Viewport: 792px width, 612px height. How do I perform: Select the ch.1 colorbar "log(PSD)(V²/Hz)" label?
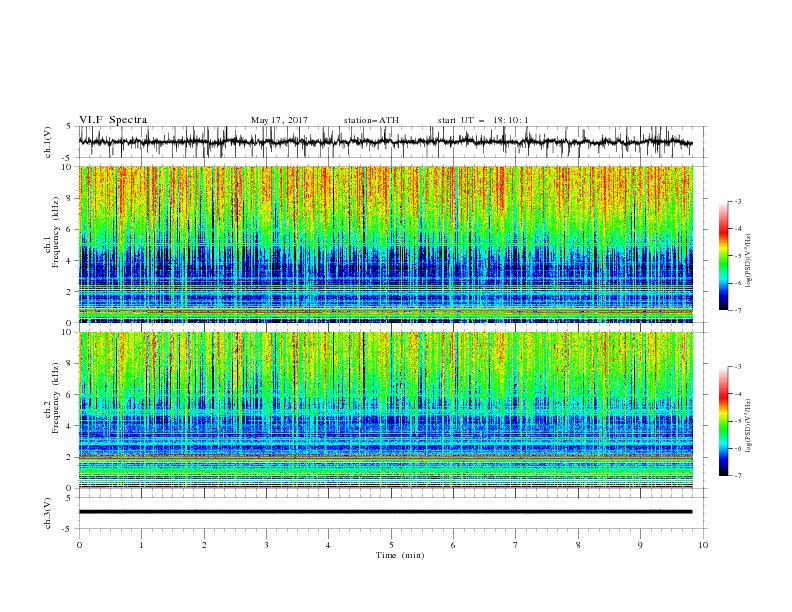pos(748,261)
